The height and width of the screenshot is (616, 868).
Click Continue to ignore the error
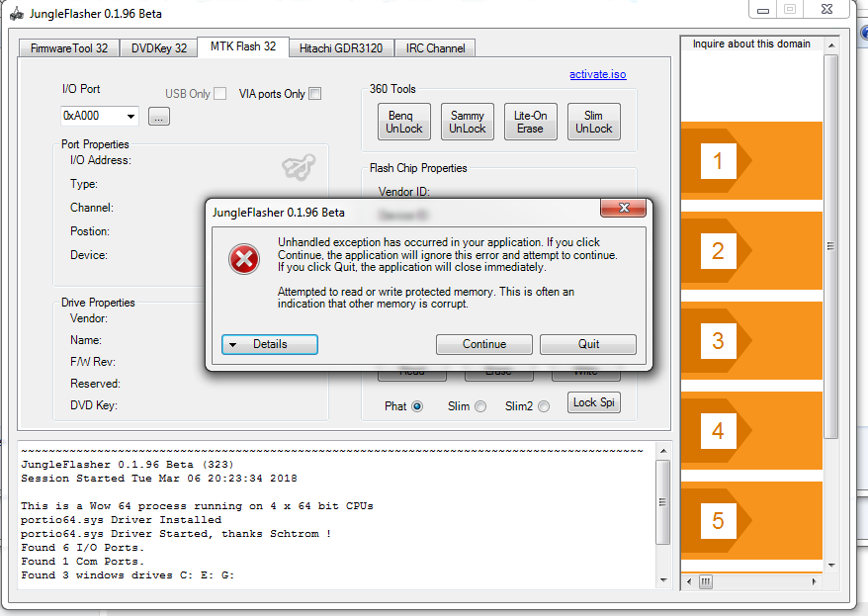coord(483,344)
